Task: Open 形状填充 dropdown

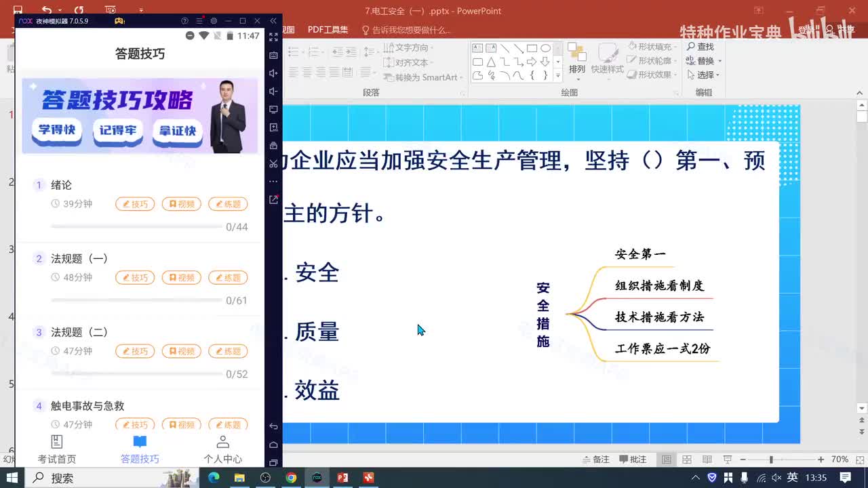Action: click(x=653, y=47)
